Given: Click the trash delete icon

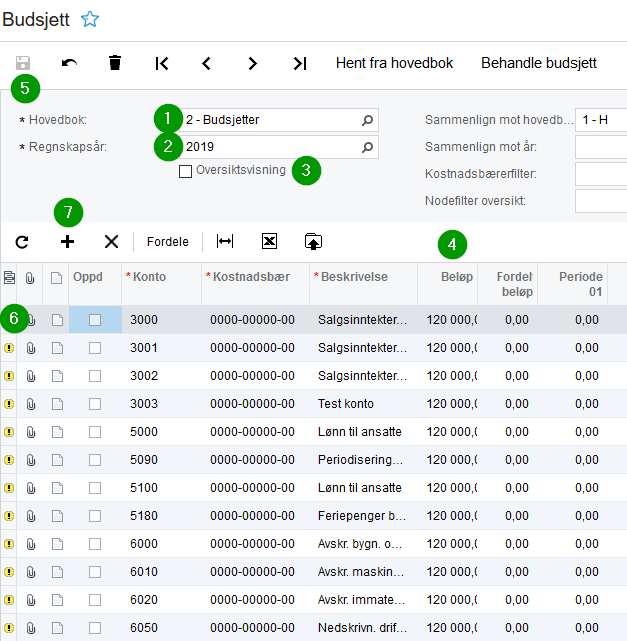Looking at the screenshot, I should (115, 63).
